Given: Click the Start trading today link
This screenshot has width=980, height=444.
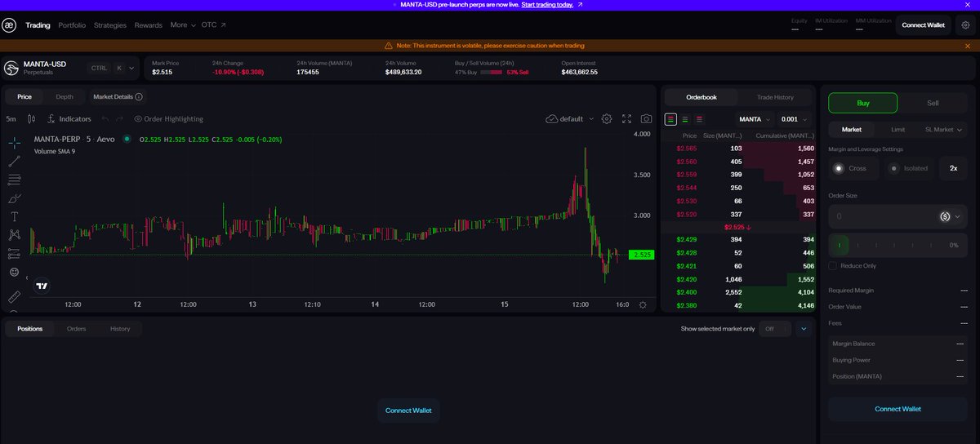Looking at the screenshot, I should 547,5.
